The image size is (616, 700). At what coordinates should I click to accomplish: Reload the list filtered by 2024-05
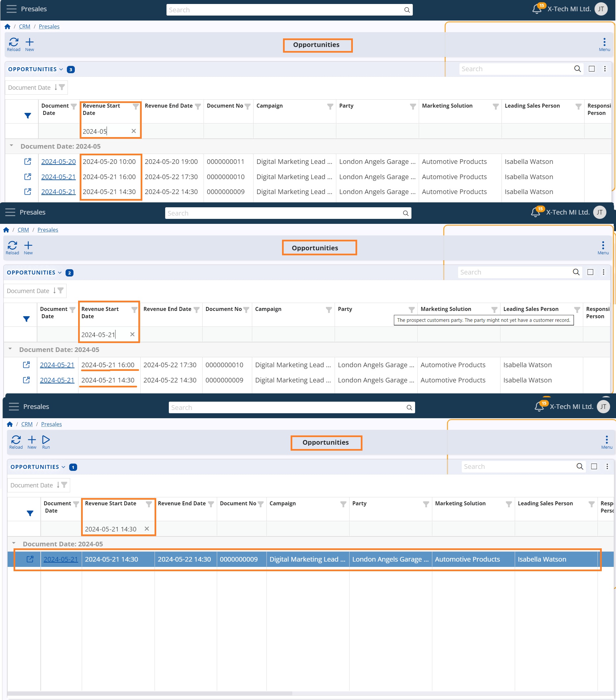(x=14, y=44)
